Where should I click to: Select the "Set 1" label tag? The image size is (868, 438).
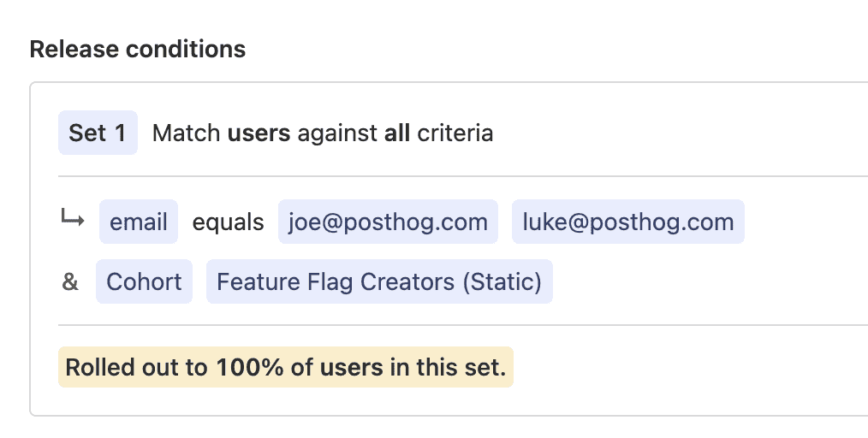(98, 133)
